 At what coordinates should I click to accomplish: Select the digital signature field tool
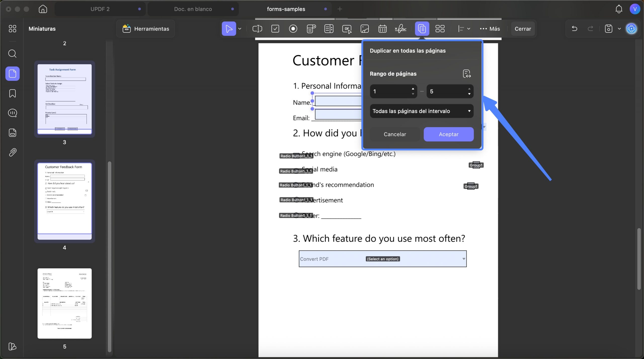400,29
